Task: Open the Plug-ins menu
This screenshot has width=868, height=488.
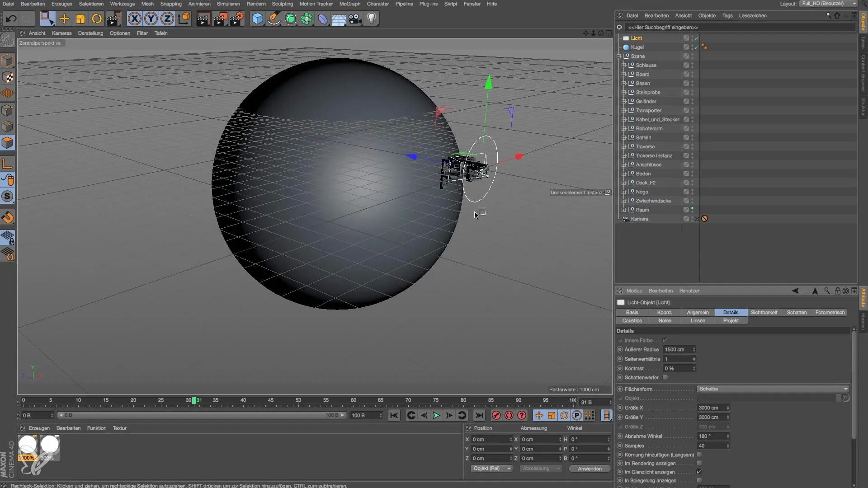Action: [x=428, y=4]
